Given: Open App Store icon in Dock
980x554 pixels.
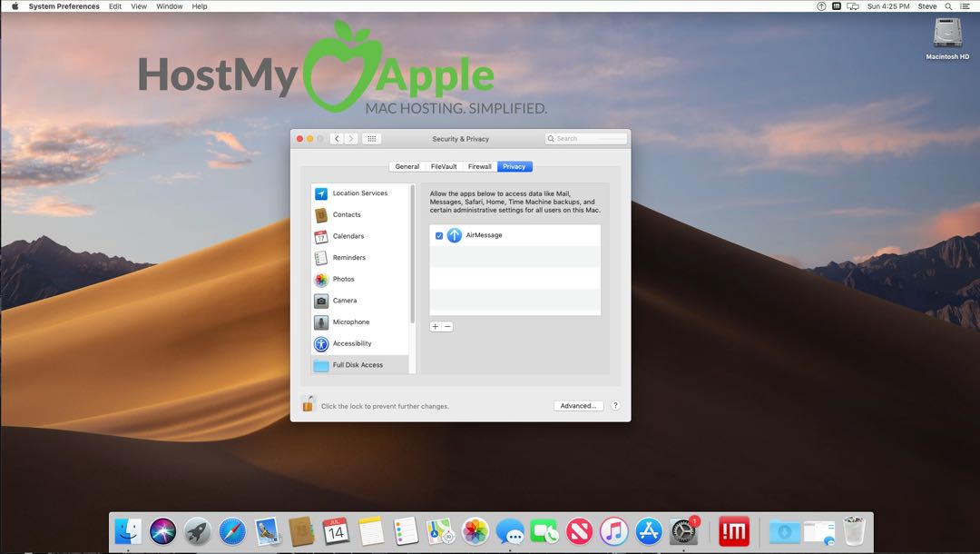Looking at the screenshot, I should pyautogui.click(x=649, y=531).
